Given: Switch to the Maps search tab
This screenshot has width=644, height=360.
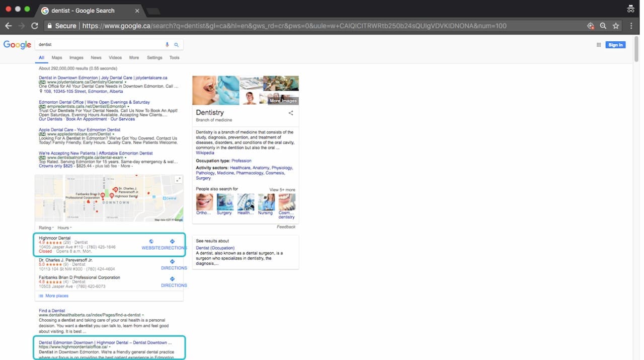Looking at the screenshot, I should tap(57, 58).
